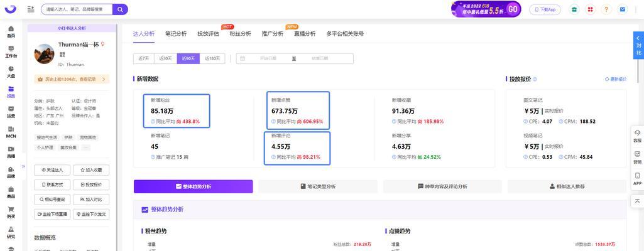Open the red four-dot apps grid icon
Viewport: 644px width, 251px height.
click(x=590, y=9)
